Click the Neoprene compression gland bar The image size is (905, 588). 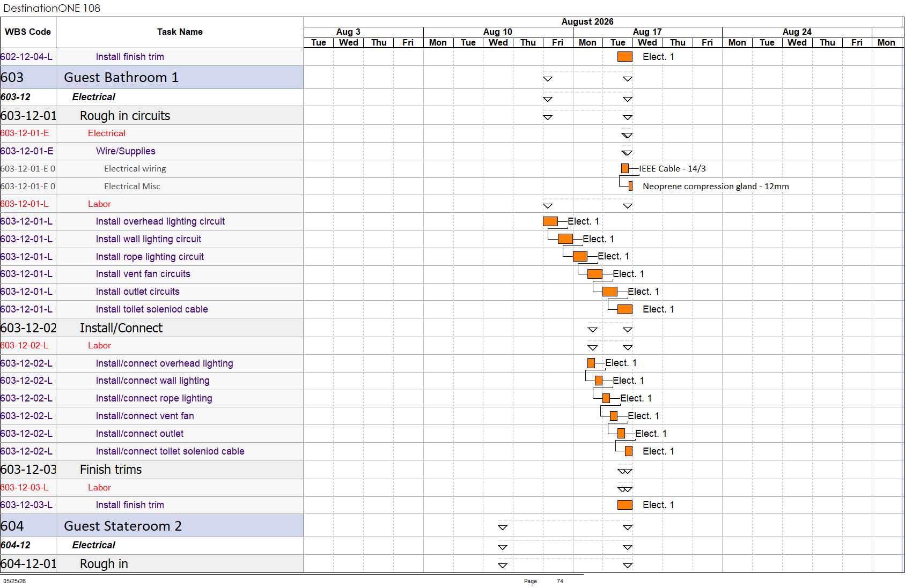click(x=630, y=186)
